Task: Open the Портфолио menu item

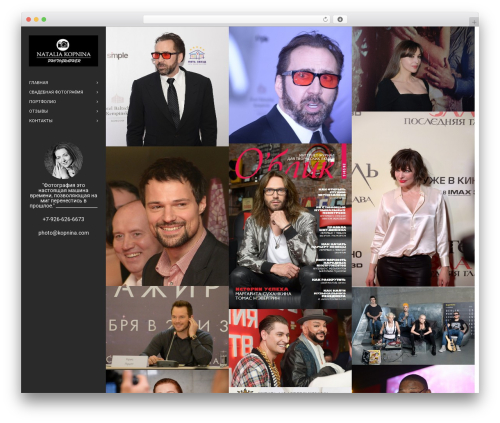Action: point(42,102)
